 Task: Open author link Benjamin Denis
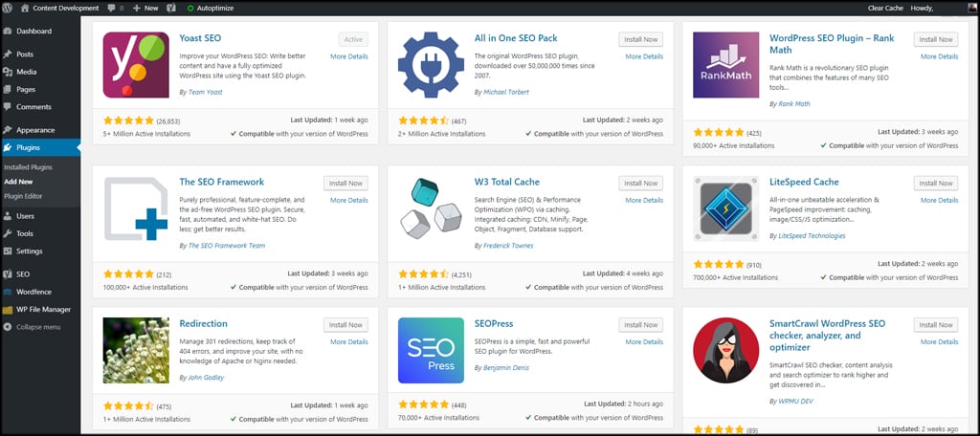[x=506, y=367]
